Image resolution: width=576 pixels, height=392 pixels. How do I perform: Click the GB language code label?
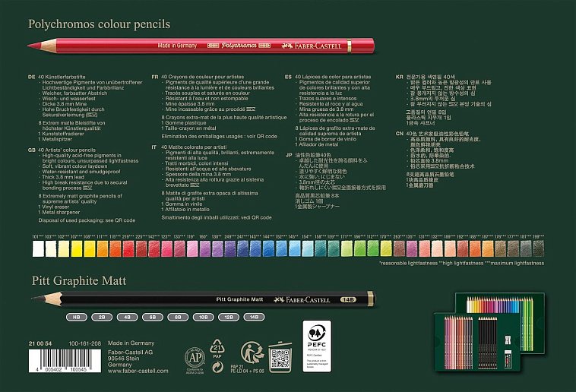click(32, 150)
